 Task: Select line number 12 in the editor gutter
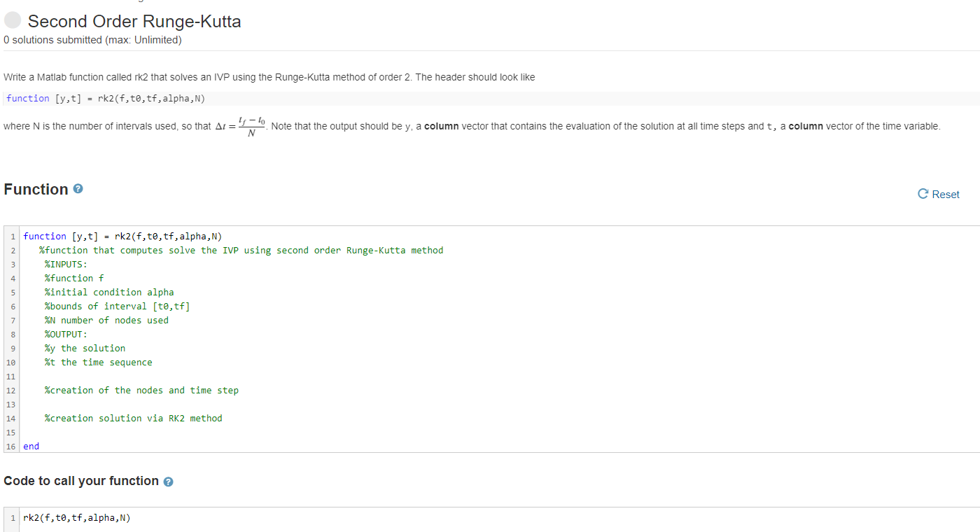[10, 391]
